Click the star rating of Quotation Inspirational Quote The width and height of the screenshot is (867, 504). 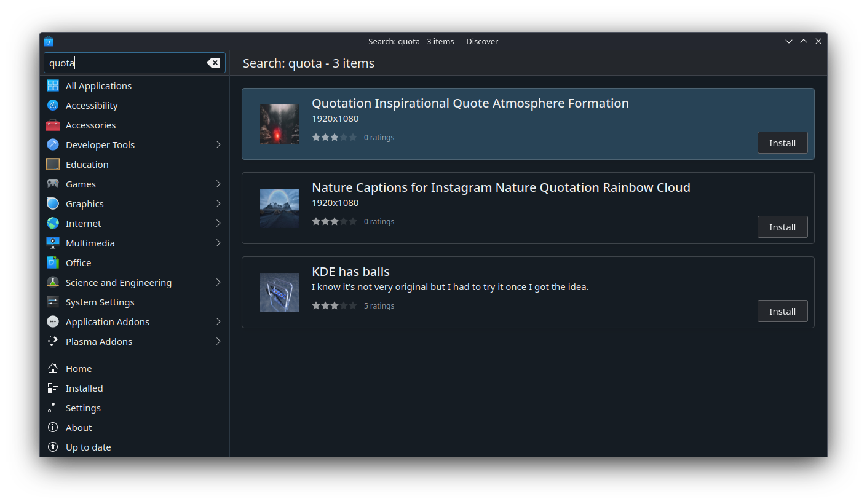335,137
